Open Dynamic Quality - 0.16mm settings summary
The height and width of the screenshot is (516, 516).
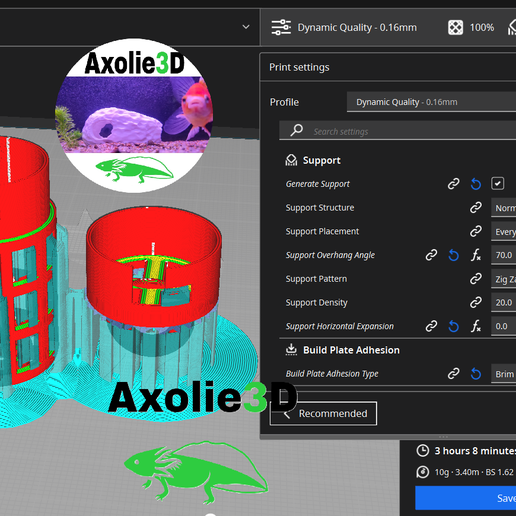pos(357,27)
